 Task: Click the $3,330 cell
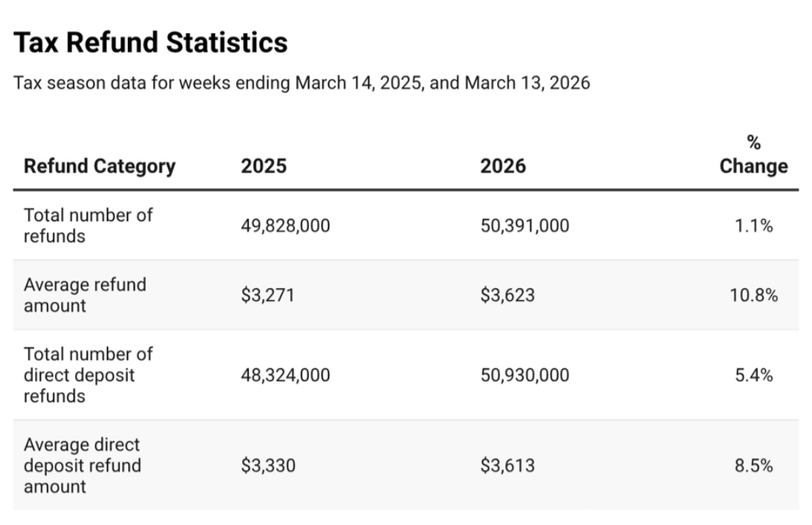click(x=268, y=466)
